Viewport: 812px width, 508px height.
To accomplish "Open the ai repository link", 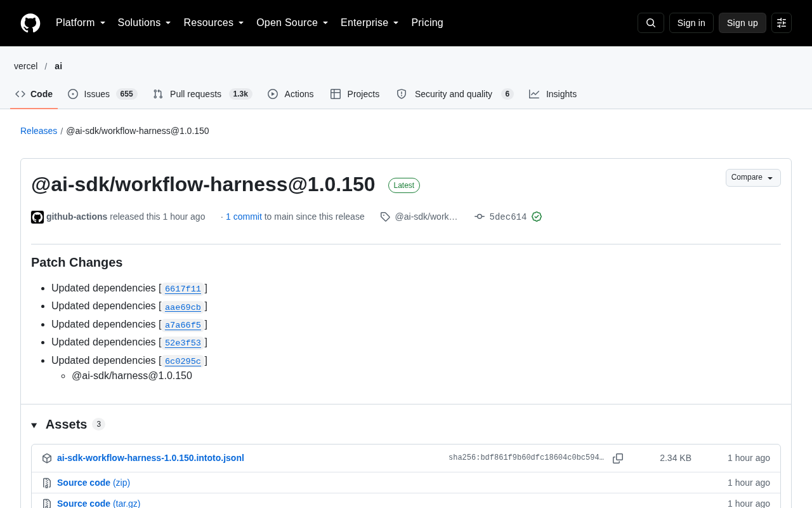I will point(58,66).
